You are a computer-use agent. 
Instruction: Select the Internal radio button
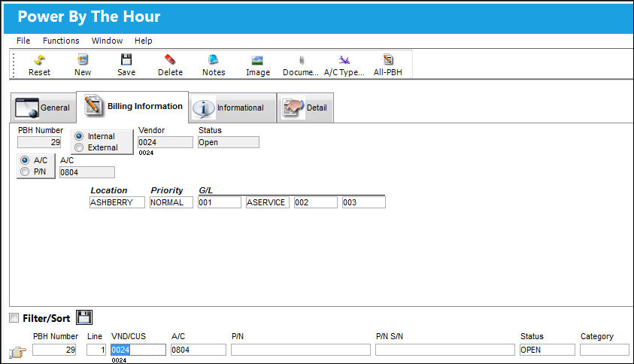click(x=79, y=136)
